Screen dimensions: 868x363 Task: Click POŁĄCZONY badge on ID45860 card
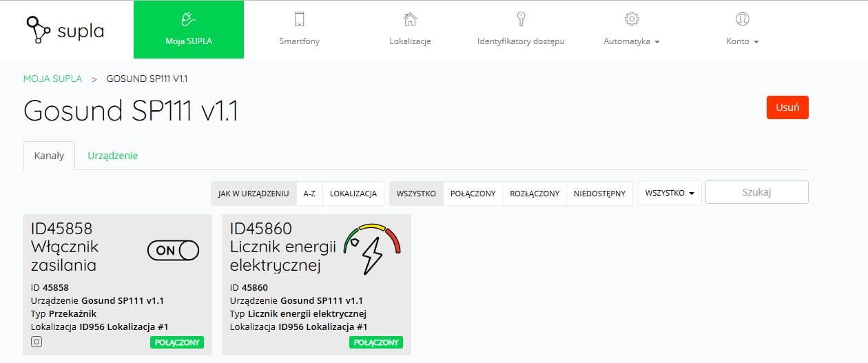pos(376,342)
